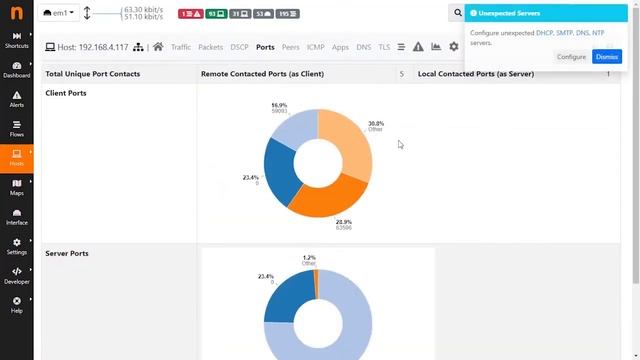Image resolution: width=640 pixels, height=360 pixels.
Task: Click the 63.30 kbit/s upload rate text
Action: pyautogui.click(x=143, y=9)
